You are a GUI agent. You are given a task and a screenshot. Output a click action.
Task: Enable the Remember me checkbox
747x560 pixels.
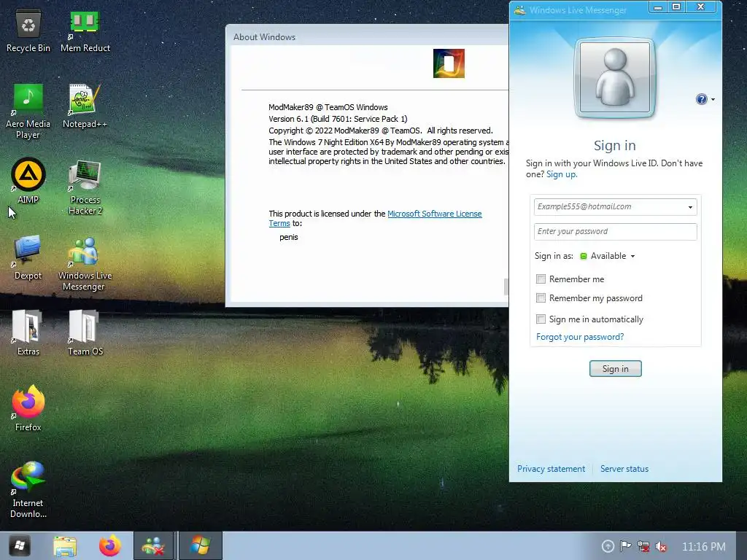pos(541,279)
